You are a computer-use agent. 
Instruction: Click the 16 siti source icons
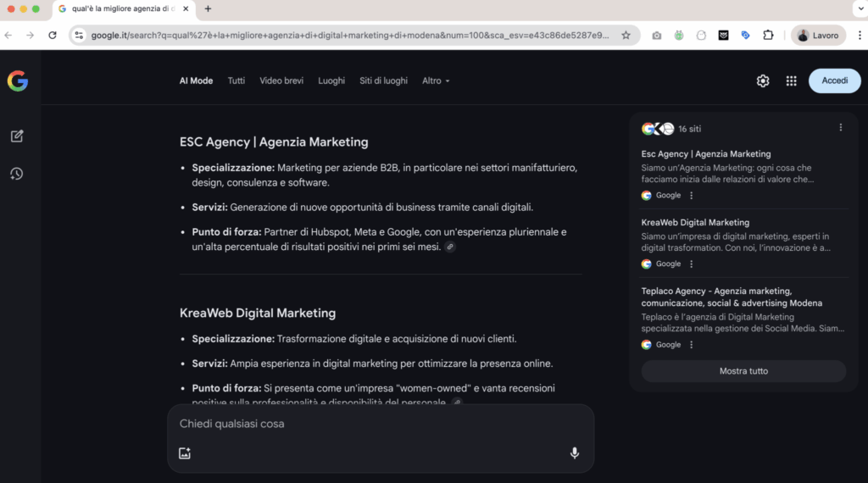click(658, 129)
